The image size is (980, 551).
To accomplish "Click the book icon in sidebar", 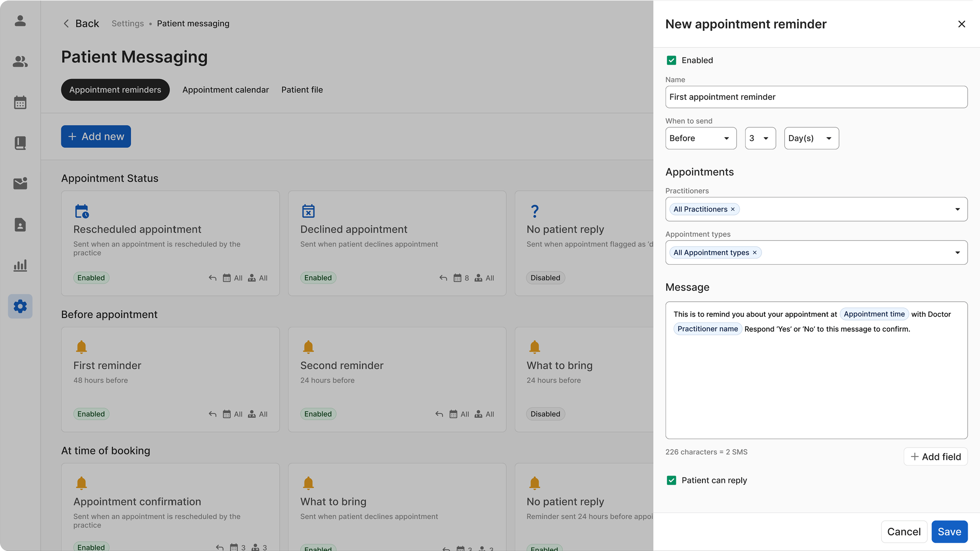I will pyautogui.click(x=20, y=143).
